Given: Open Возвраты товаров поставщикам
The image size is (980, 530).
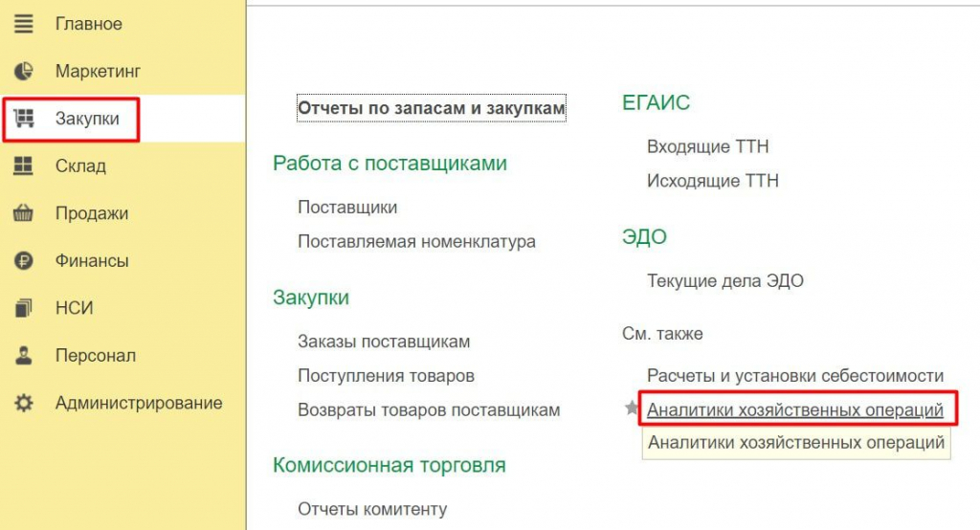Looking at the screenshot, I should (429, 410).
